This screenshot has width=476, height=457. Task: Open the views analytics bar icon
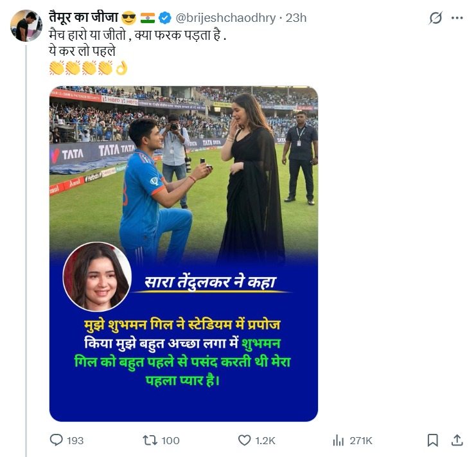339,440
